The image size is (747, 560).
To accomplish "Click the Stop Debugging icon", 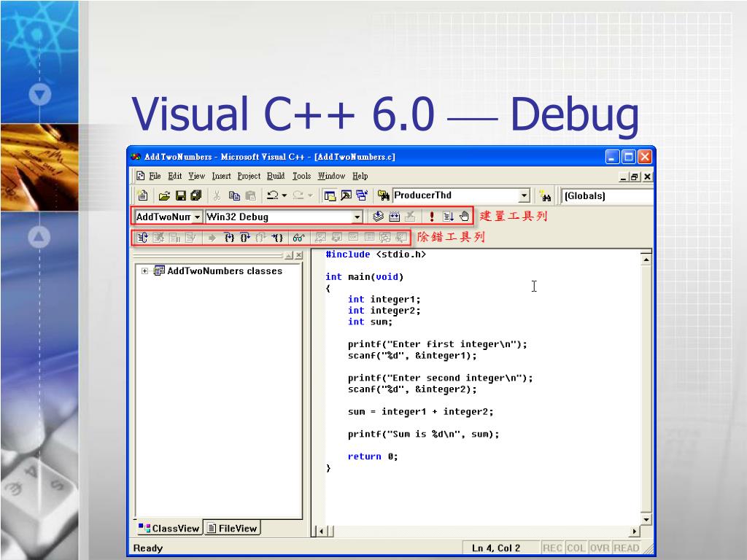I will click(x=158, y=237).
